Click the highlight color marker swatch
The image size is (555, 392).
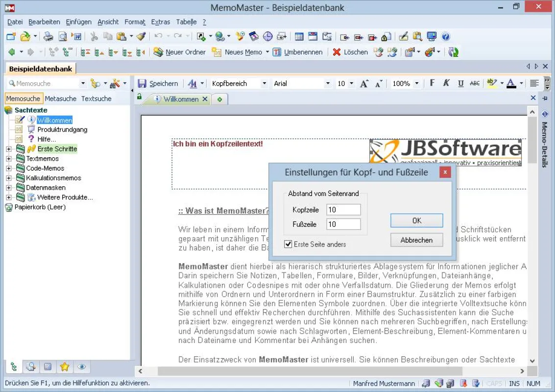click(x=492, y=83)
